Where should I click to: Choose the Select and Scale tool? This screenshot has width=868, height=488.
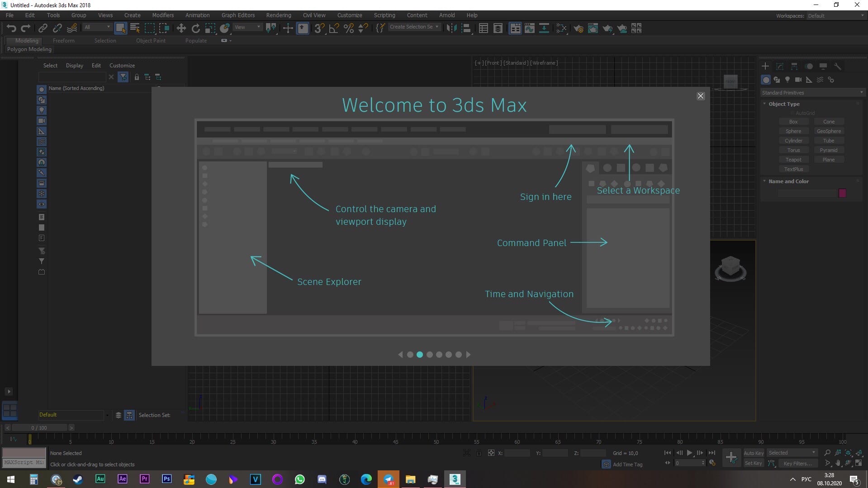(x=210, y=28)
